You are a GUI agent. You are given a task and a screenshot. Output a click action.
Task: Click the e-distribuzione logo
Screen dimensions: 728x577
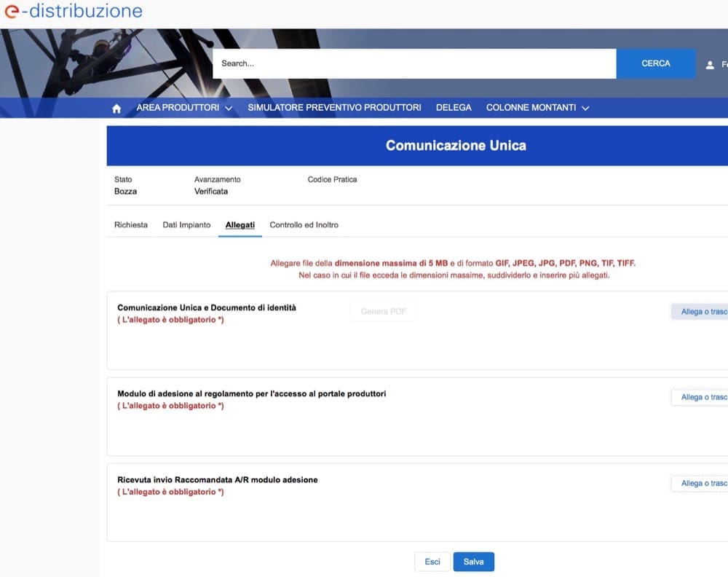click(73, 12)
